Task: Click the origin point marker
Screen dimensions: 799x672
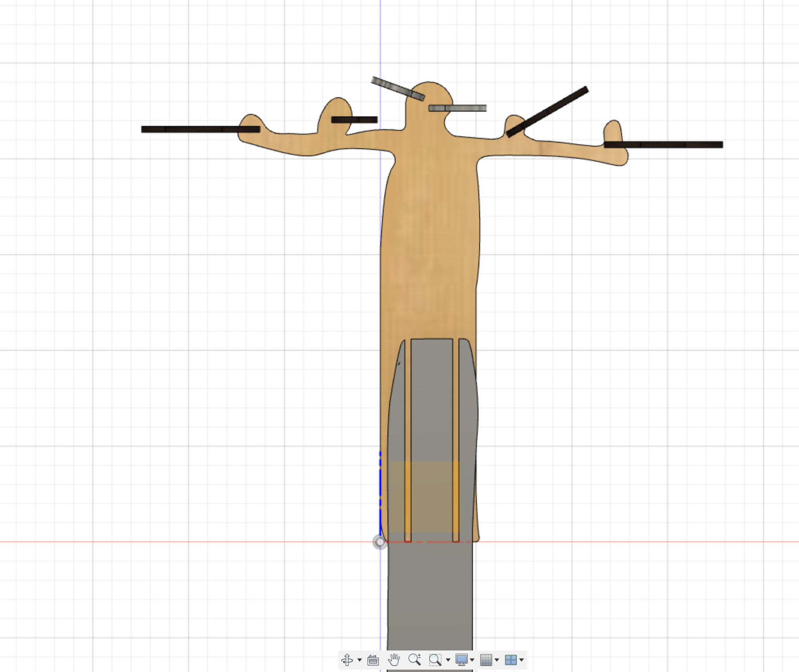Action: [380, 542]
